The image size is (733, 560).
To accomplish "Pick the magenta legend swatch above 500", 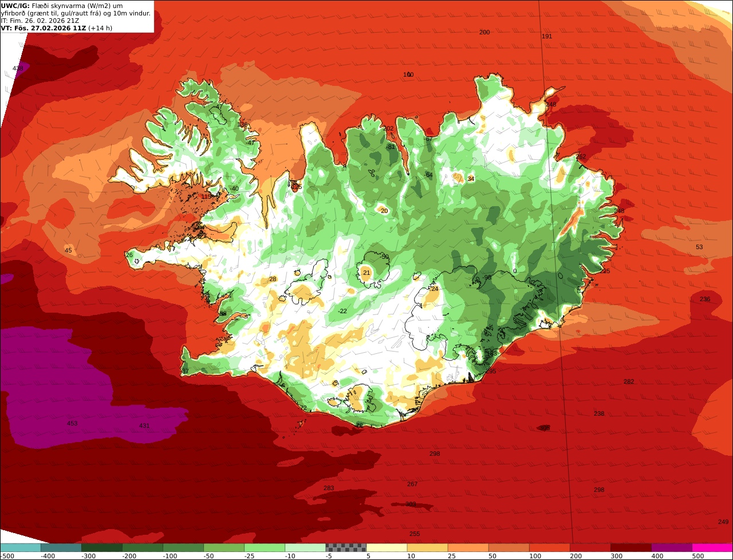I will (712, 547).
